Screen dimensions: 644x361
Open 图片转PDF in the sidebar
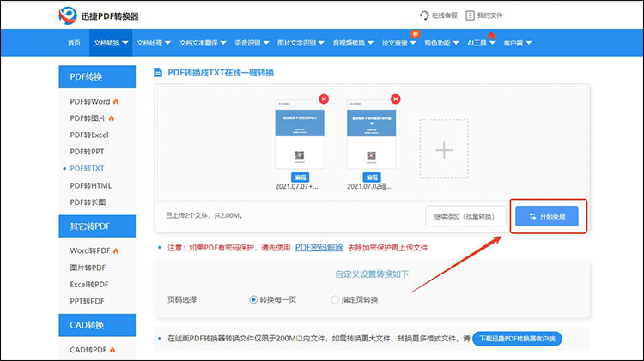pos(88,268)
